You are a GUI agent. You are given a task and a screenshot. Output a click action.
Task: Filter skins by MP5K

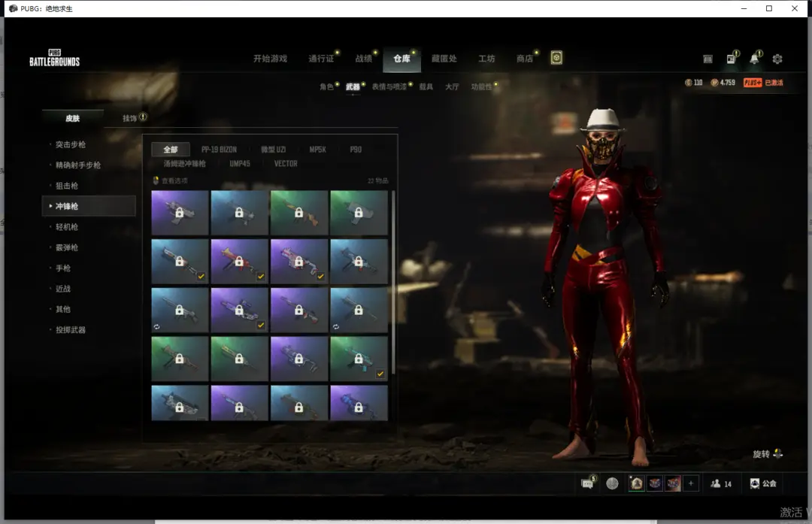pyautogui.click(x=317, y=150)
